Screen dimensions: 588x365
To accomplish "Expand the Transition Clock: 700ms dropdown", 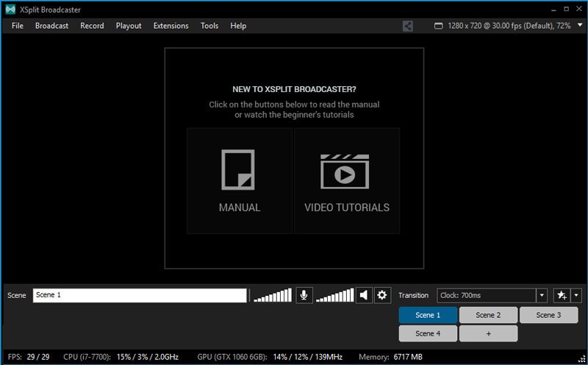I will pos(542,295).
